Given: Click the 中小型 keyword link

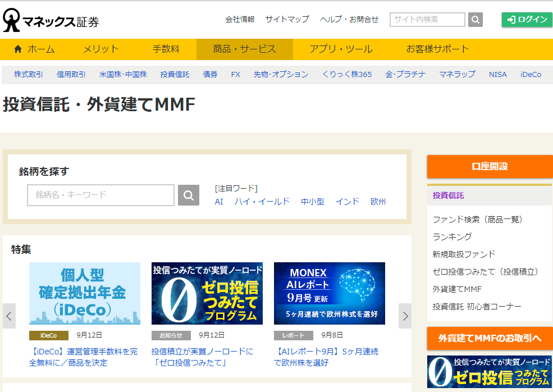Looking at the screenshot, I should pyautogui.click(x=313, y=202).
